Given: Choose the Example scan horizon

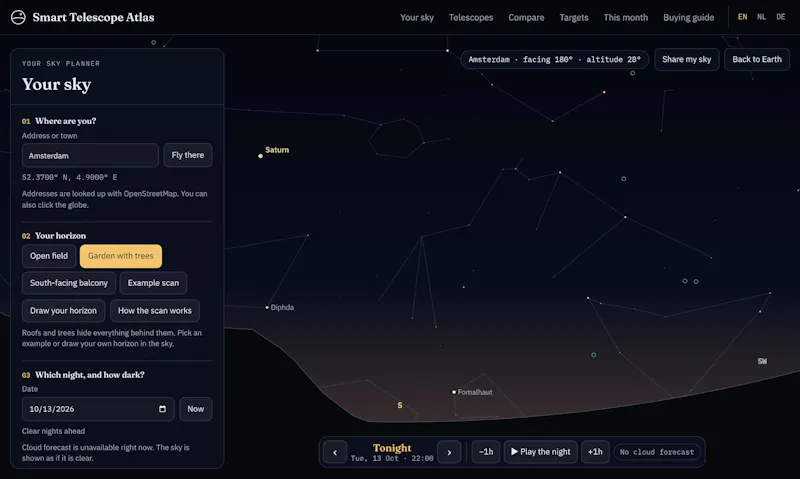Looking at the screenshot, I should click(x=153, y=283).
